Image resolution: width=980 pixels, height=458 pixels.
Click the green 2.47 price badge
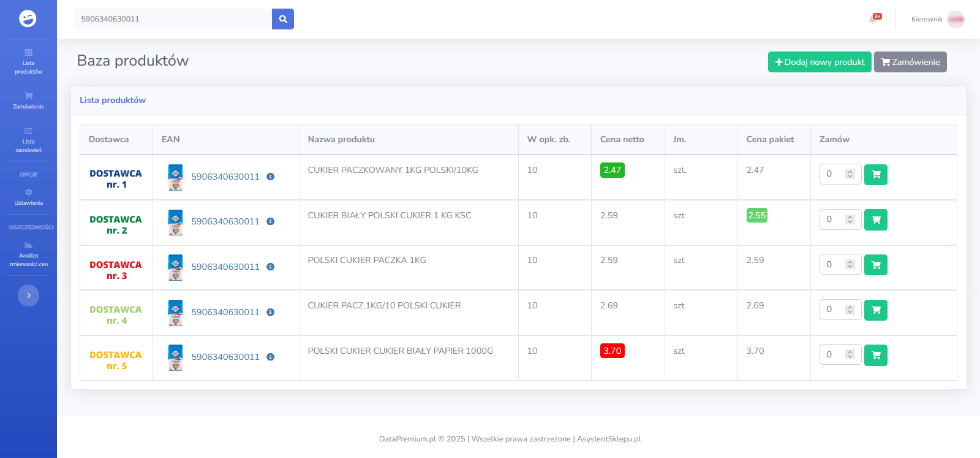click(612, 170)
